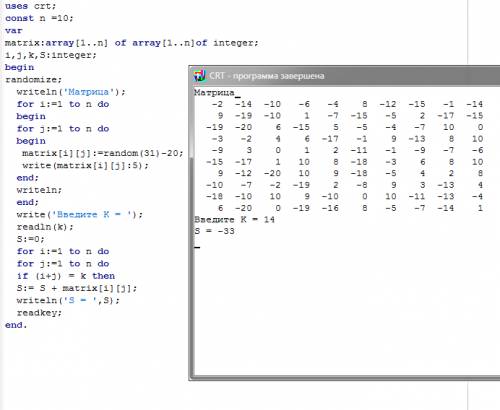The width and height of the screenshot is (500, 410).
Task: Click the "writeln('S = ',S);" output statement
Action: pyautogui.click(x=68, y=300)
